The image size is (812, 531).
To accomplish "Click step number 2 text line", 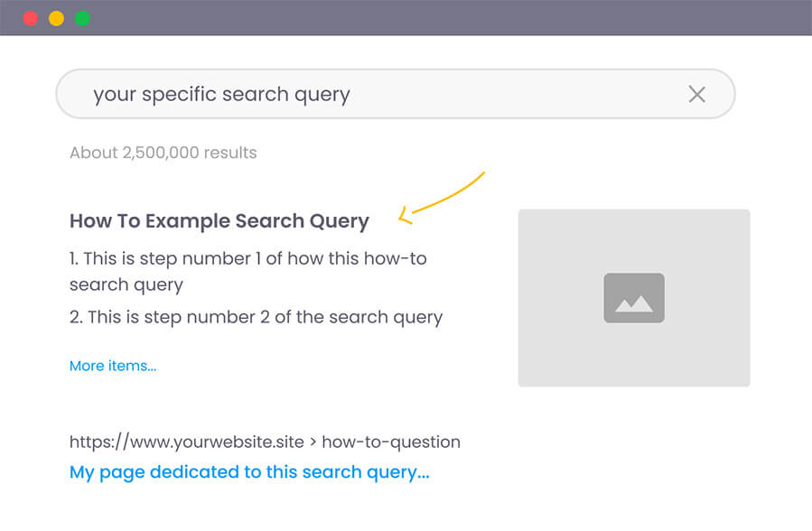I will tap(256, 317).
